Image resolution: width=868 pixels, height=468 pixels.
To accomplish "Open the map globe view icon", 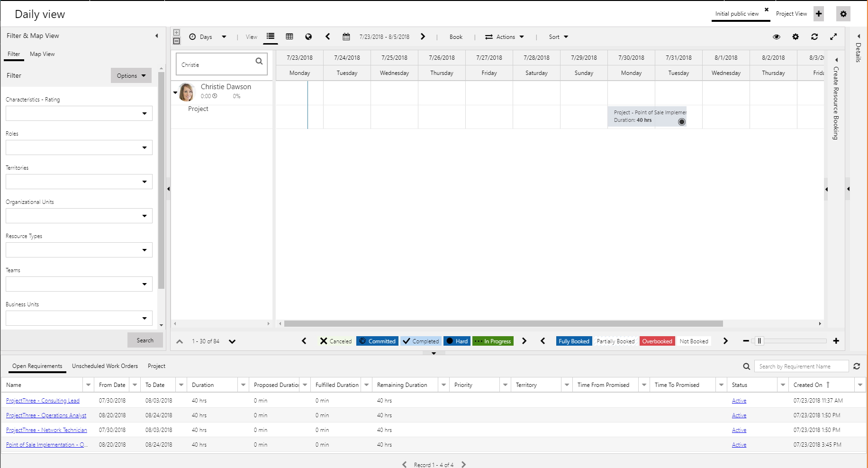I will pyautogui.click(x=308, y=37).
